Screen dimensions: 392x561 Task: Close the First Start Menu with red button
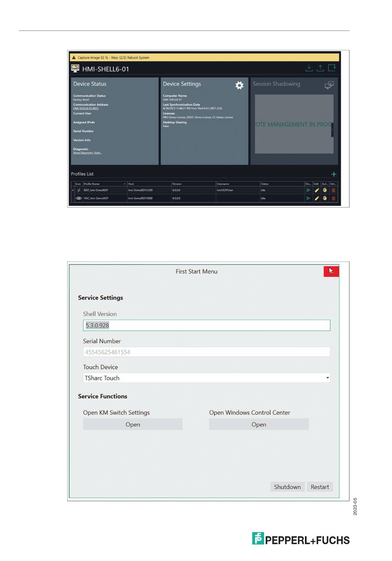(331, 271)
